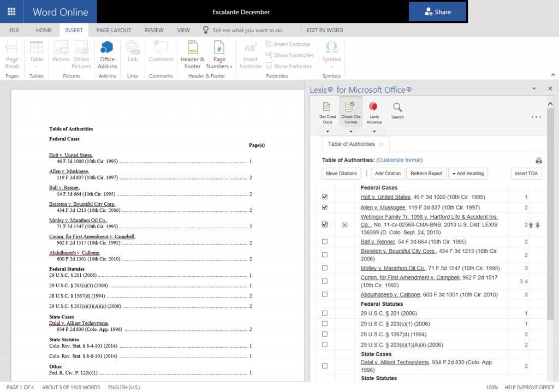
Task: Switch to the REVIEW tab
Action: [x=154, y=31]
